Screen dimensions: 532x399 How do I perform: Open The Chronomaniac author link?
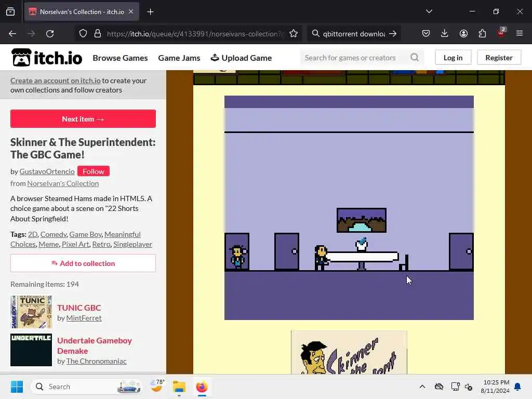96,361
